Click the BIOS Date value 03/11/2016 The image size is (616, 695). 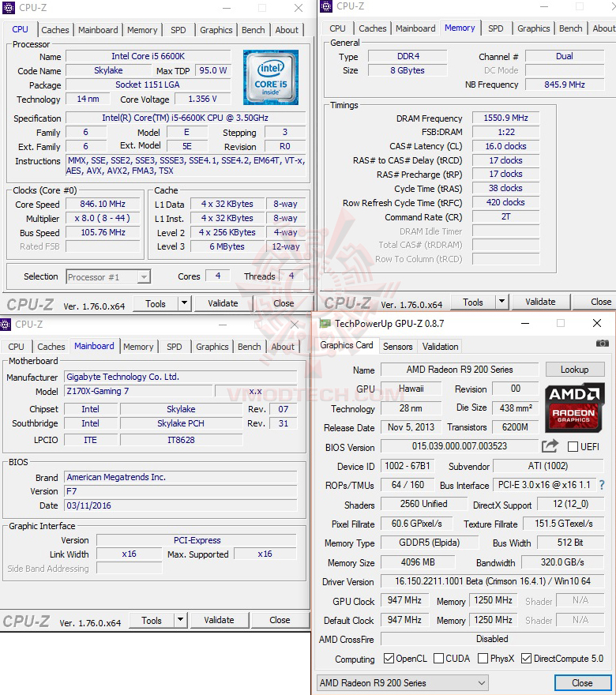[x=180, y=505]
